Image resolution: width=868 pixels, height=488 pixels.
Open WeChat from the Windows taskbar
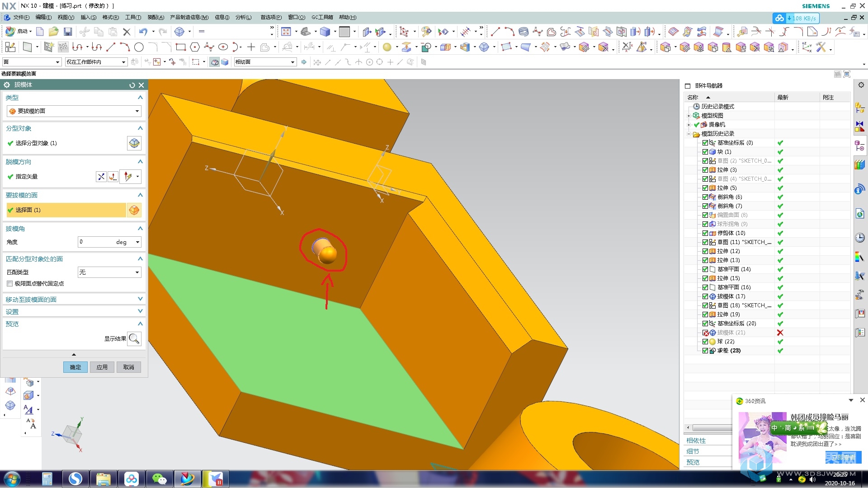click(160, 479)
